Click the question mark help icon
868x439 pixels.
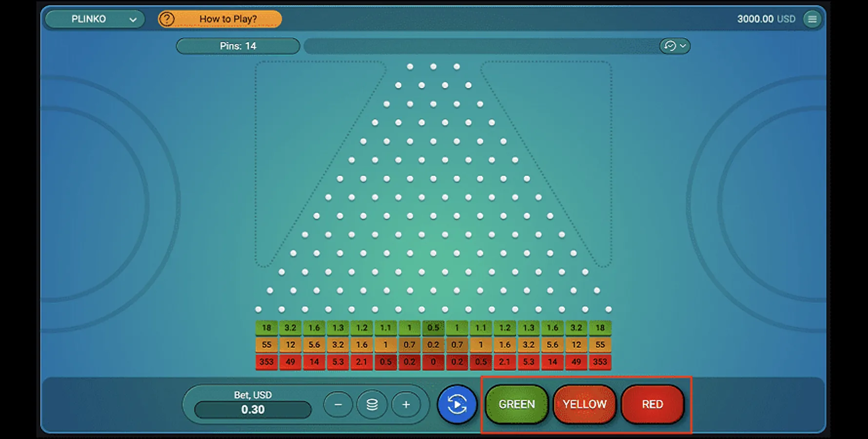(167, 19)
